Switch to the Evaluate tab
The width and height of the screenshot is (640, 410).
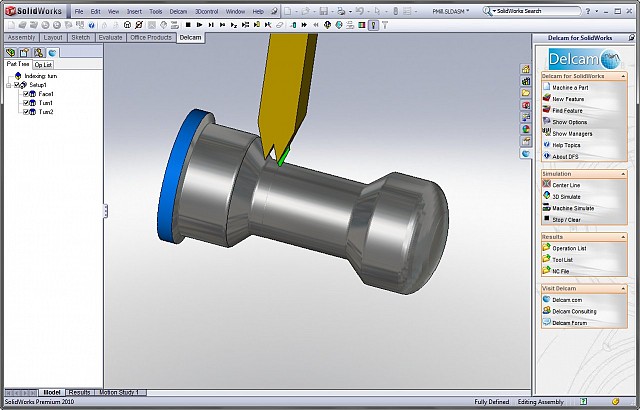pos(110,38)
